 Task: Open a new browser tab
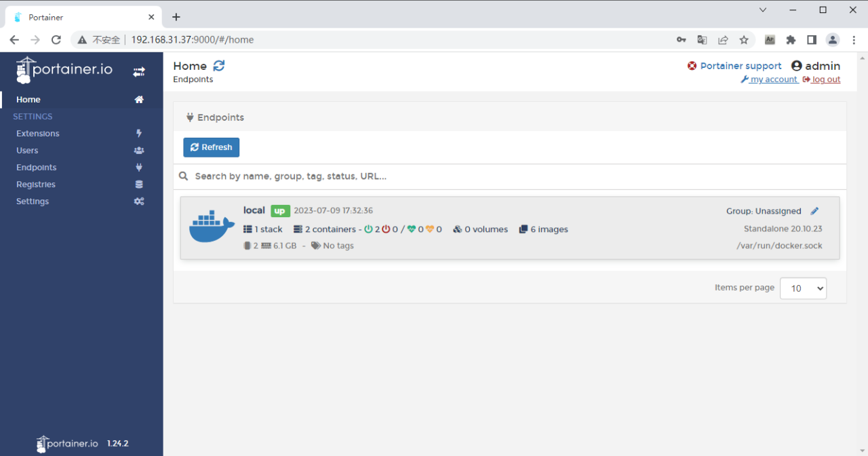click(176, 17)
